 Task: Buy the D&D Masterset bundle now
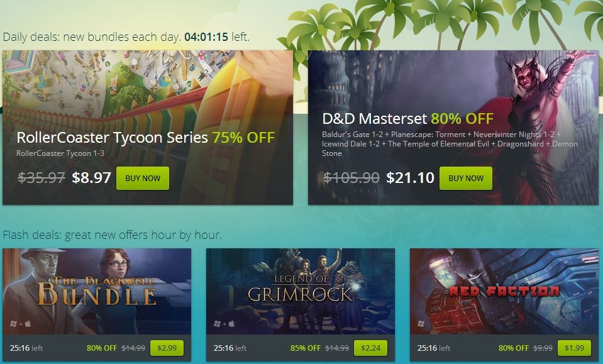click(466, 179)
